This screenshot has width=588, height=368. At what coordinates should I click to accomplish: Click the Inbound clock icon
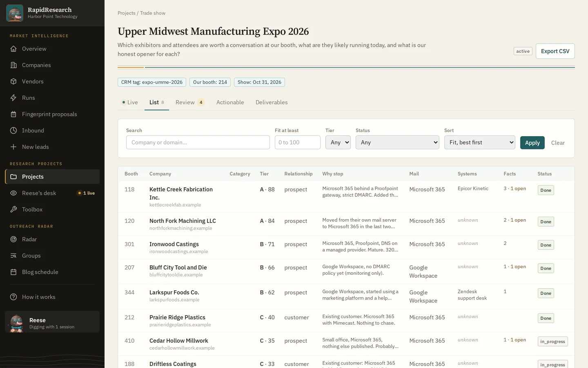(x=13, y=130)
